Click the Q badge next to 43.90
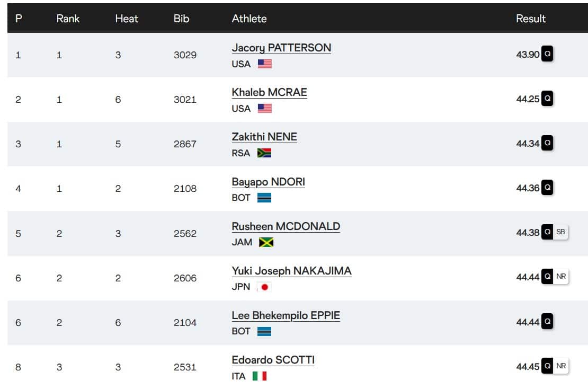Screen dimensions: 588x389 click(x=547, y=54)
